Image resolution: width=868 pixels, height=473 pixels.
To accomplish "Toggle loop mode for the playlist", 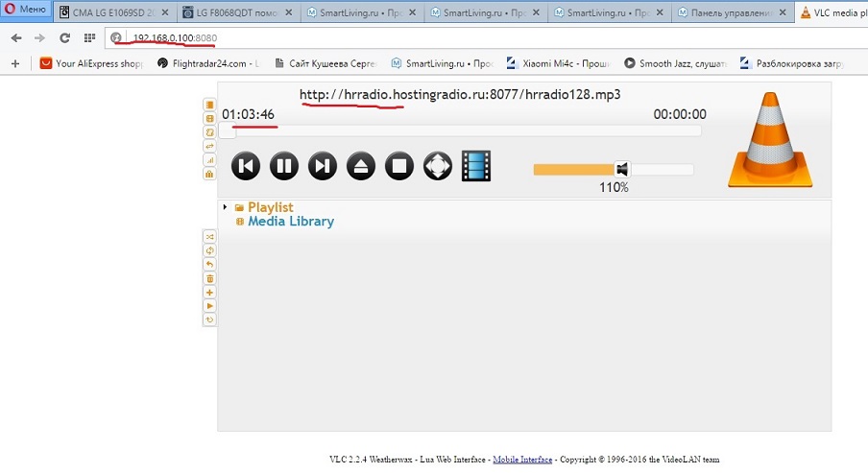I will 210,250.
